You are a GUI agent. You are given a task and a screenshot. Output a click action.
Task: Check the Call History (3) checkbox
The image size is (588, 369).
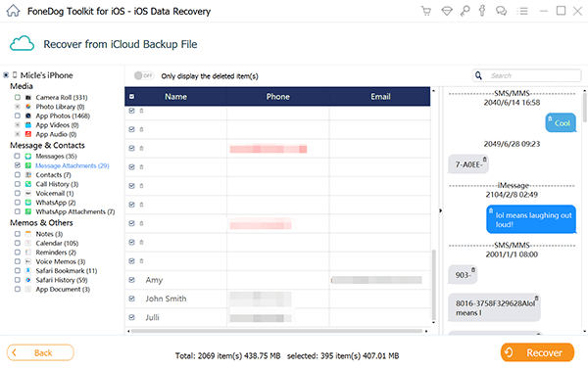(18, 184)
